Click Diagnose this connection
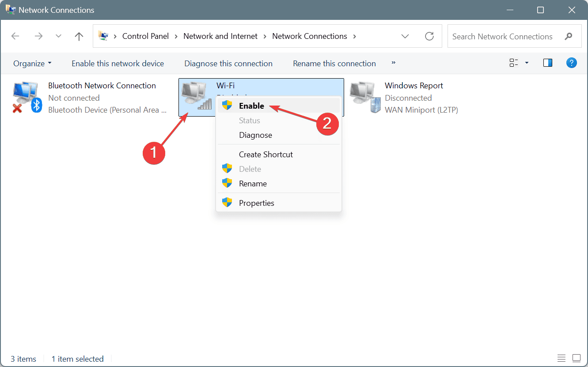The height and width of the screenshot is (367, 588). 228,64
